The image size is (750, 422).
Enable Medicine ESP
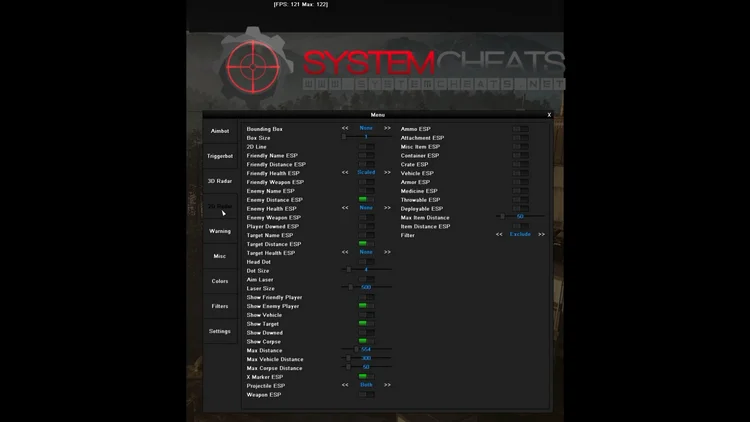coord(520,191)
